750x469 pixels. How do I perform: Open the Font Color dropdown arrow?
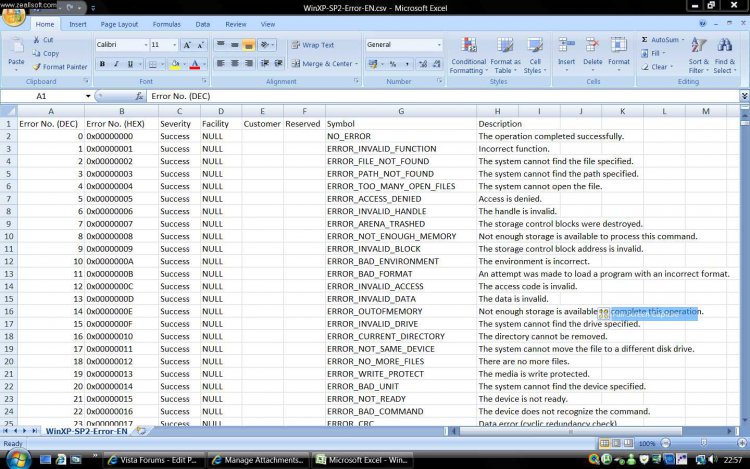(x=204, y=64)
